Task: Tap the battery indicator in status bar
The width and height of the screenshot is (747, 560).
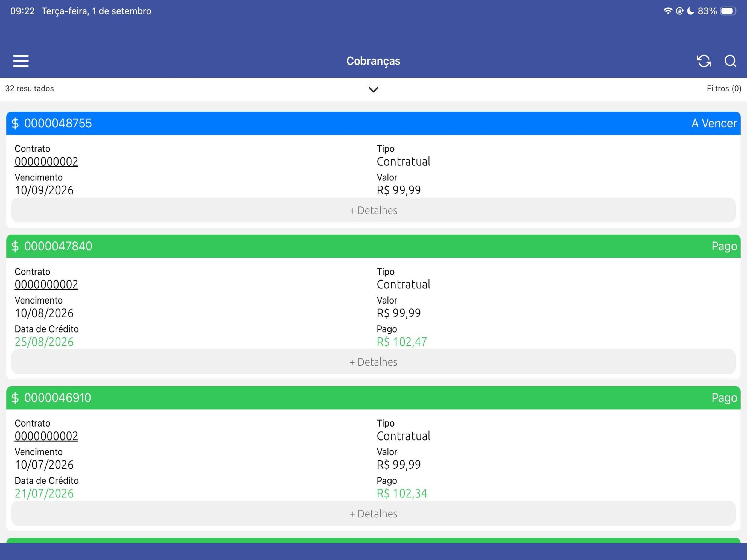Action: [x=728, y=11]
